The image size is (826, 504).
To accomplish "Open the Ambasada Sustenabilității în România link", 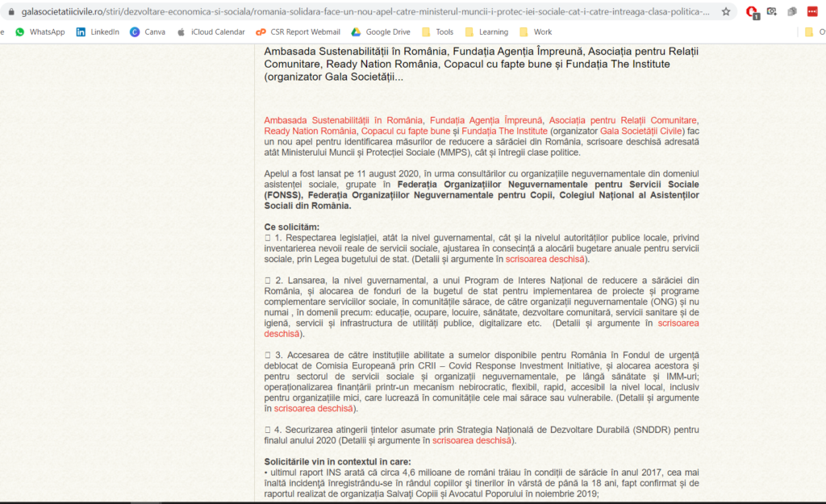I will click(x=343, y=121).
